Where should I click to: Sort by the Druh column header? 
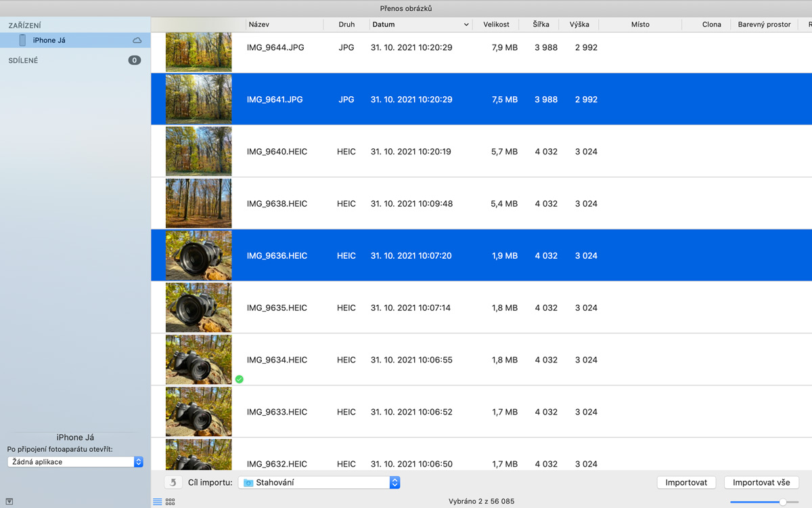coord(346,24)
